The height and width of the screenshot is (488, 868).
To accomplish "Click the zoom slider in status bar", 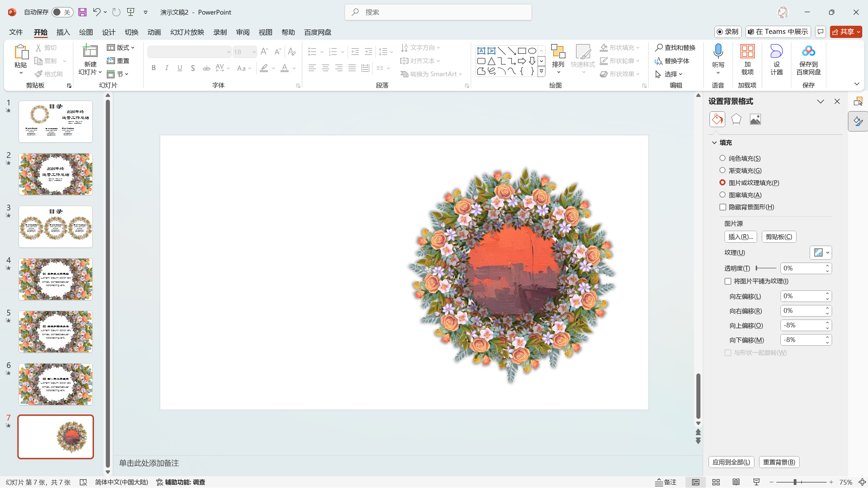I will pos(801,482).
